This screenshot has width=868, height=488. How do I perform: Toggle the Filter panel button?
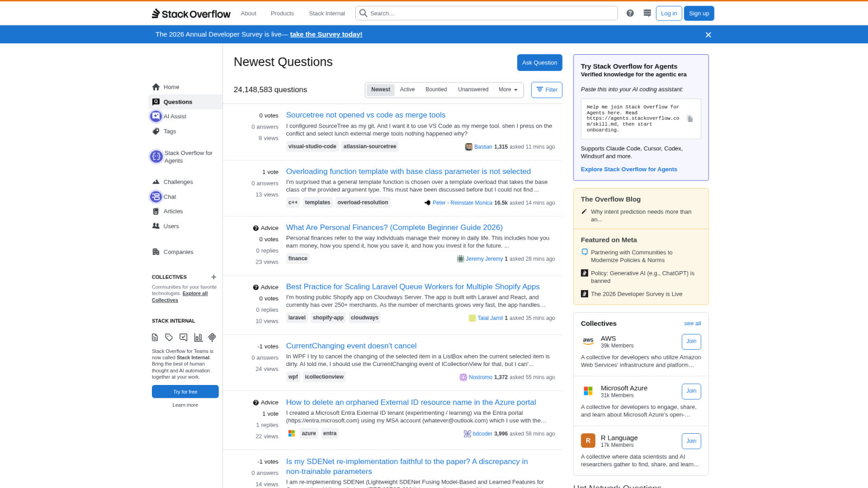point(547,90)
